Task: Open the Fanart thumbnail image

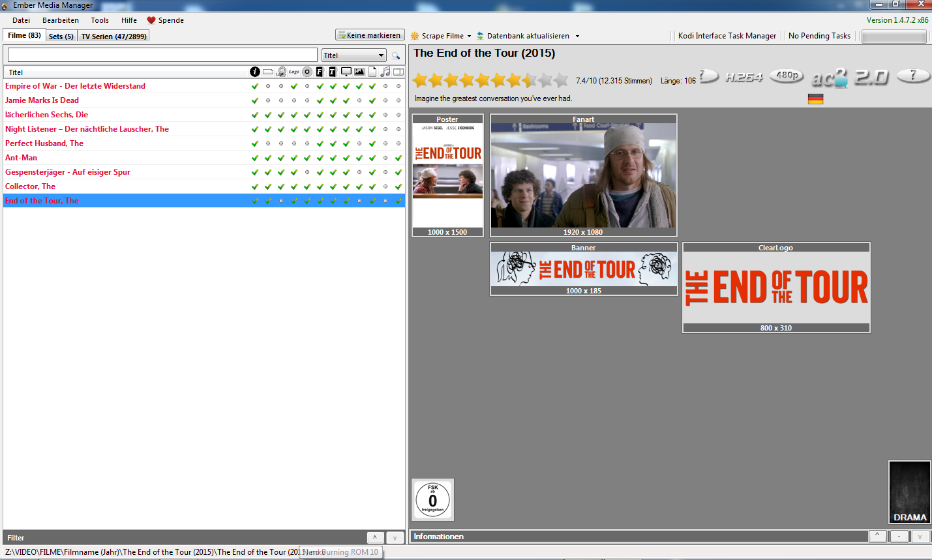Action: click(584, 175)
